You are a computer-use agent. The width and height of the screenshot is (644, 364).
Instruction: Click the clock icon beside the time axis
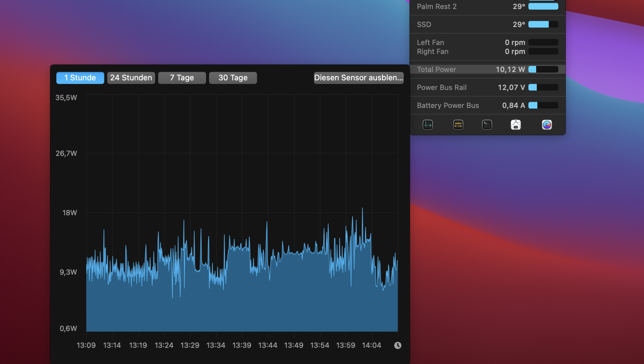pyautogui.click(x=398, y=345)
